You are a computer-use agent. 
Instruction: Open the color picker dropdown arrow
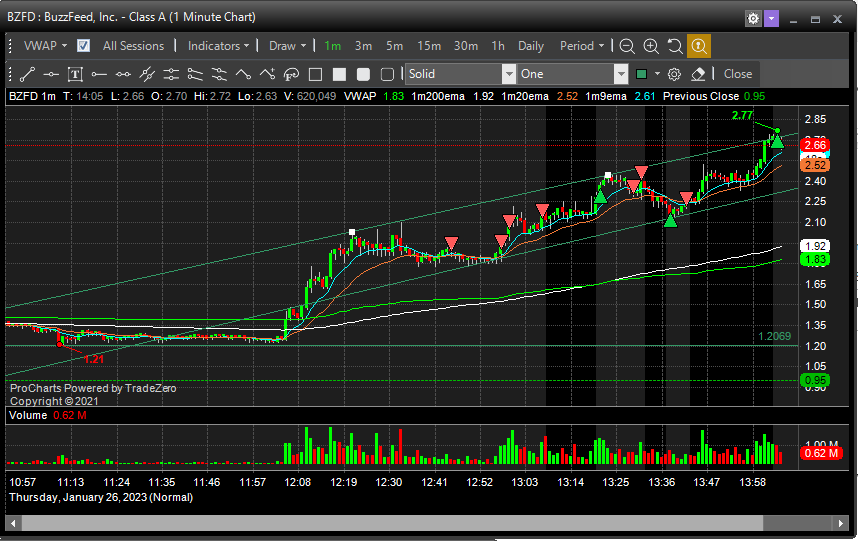(657, 74)
